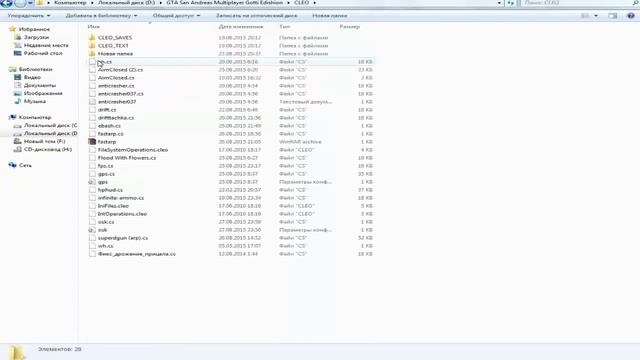Screen dimensions: 640x360
Task: Click the anticrasher037 text document icon
Action: click(x=92, y=102)
